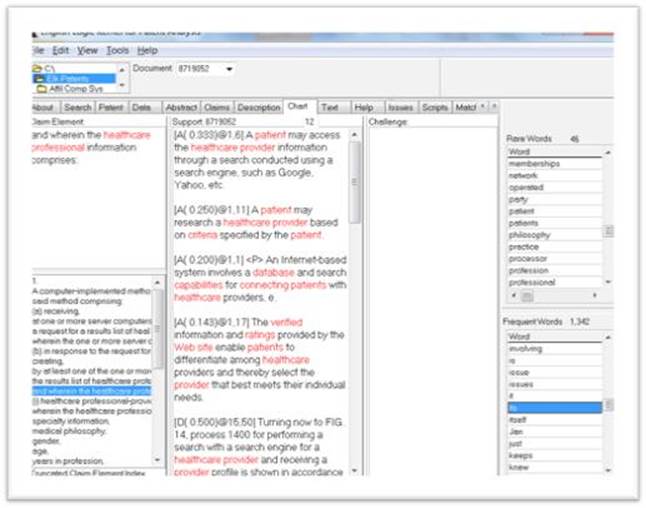Switch to the Description tab
Image resolution: width=646 pixels, height=508 pixels.
259,108
